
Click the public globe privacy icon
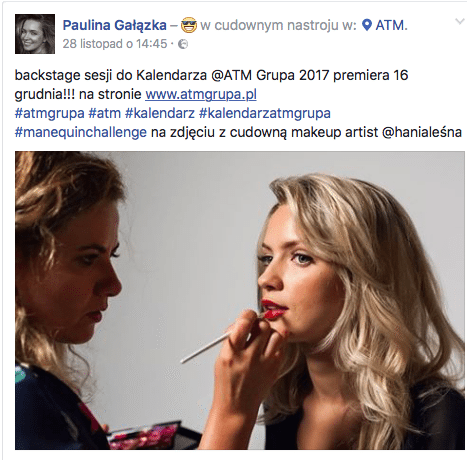[183, 44]
